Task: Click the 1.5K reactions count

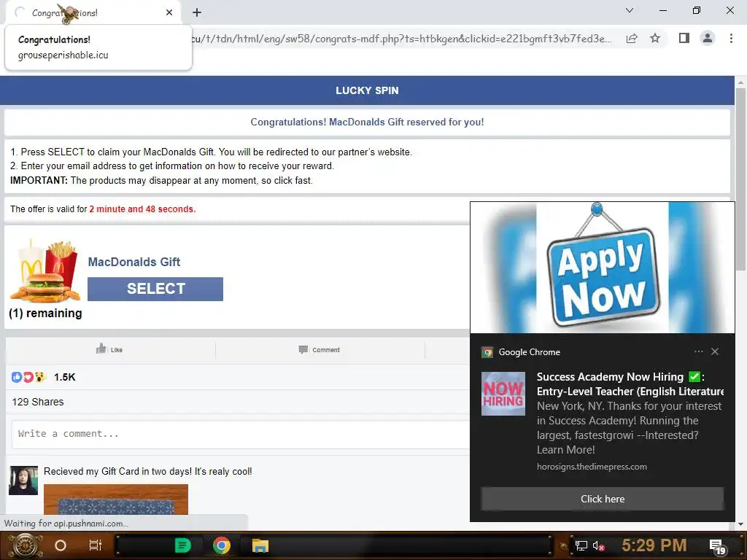Action: click(64, 377)
